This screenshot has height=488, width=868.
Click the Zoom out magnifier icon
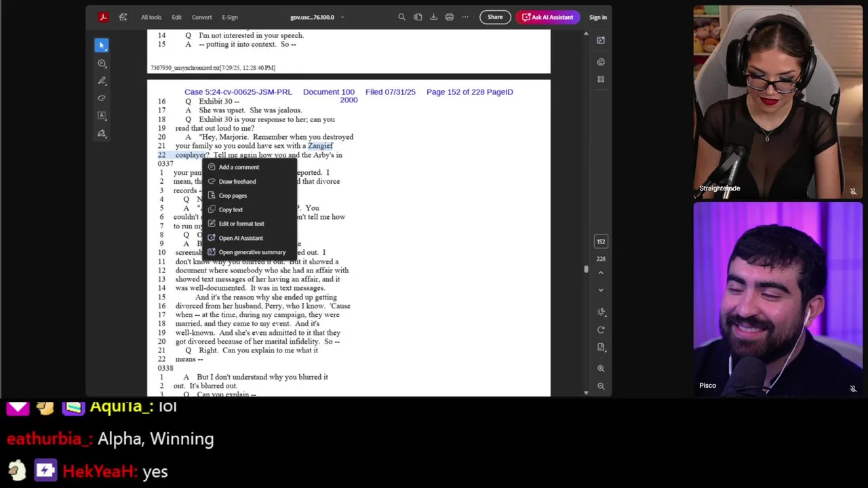click(x=601, y=386)
